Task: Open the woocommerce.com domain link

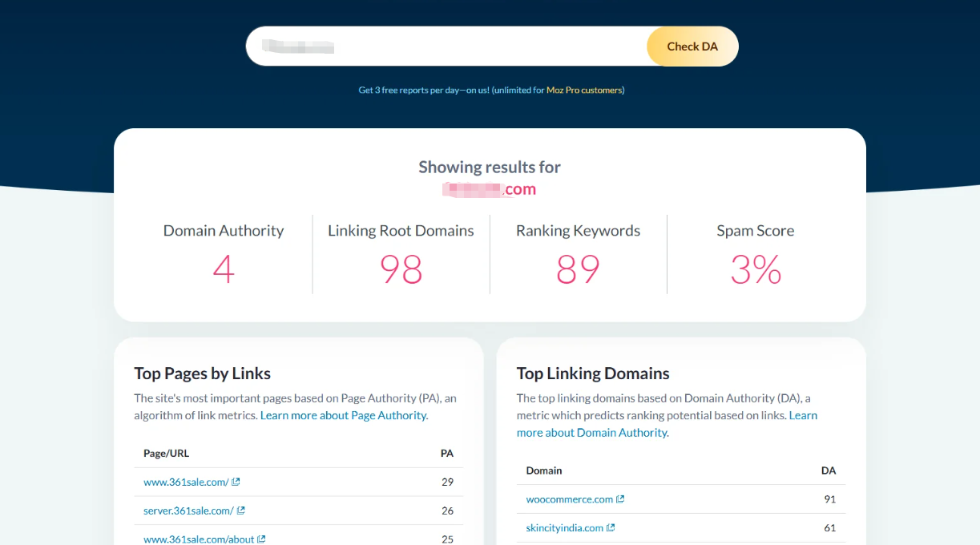Action: pos(569,499)
